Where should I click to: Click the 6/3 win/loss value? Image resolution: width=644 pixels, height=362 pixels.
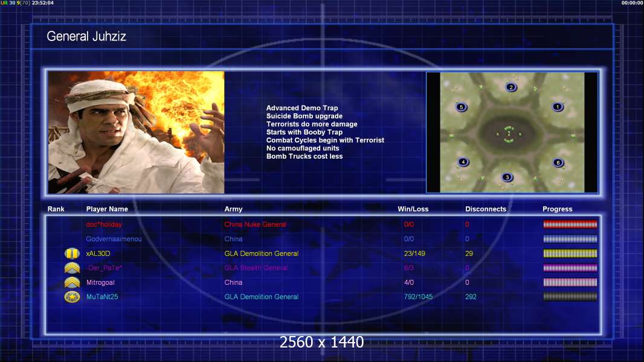coord(408,268)
